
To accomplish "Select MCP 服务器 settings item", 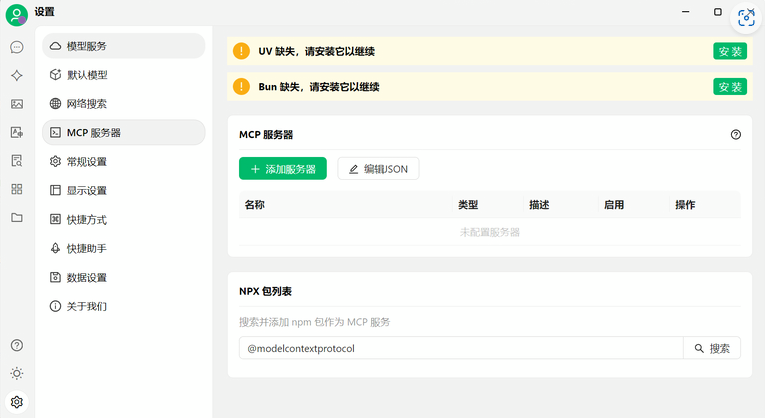I will (x=123, y=132).
